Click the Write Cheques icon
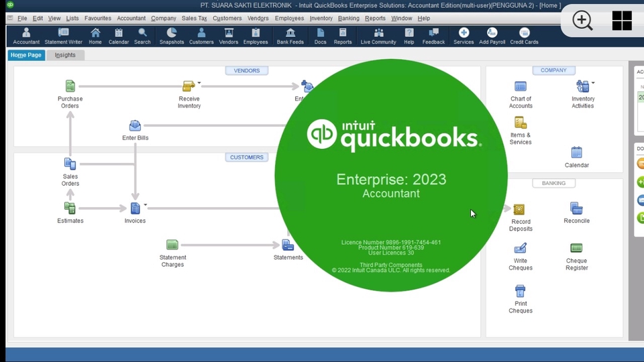This screenshot has width=644, height=362. 520,249
